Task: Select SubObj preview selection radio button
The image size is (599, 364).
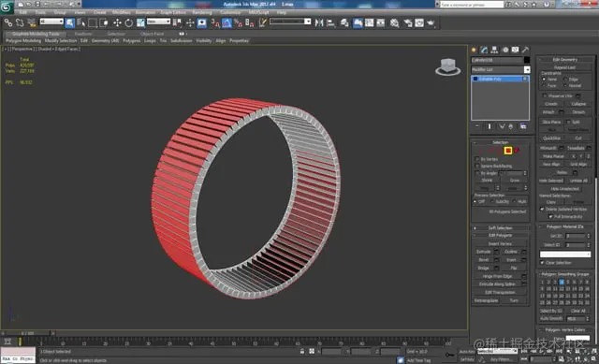Action: (492, 201)
